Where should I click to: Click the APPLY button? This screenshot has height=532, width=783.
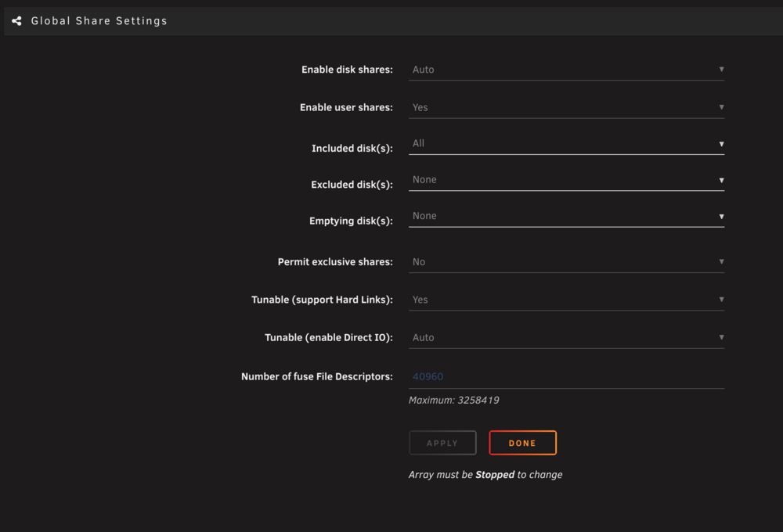click(x=442, y=443)
